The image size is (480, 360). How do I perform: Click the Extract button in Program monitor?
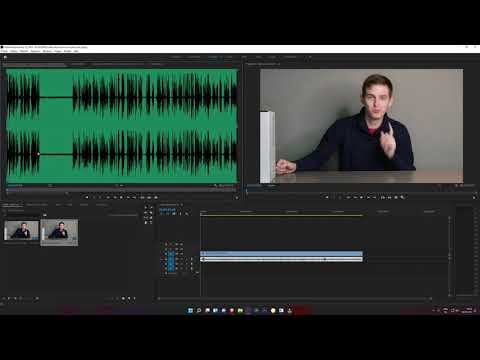pyautogui.click(x=389, y=197)
